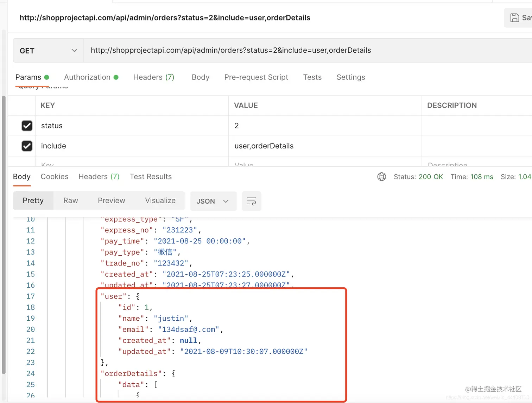This screenshot has height=403, width=532.
Task: Click the left vertical scrollbar
Action: [x=4, y=235]
